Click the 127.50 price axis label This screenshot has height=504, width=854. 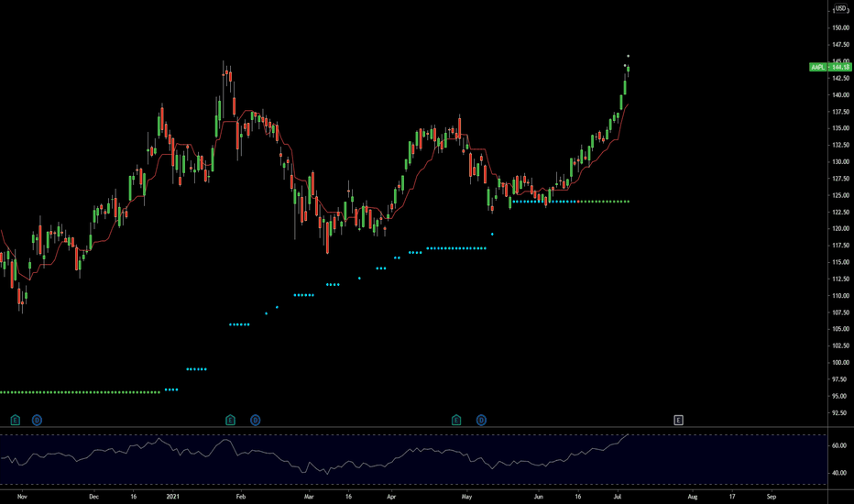click(840, 179)
